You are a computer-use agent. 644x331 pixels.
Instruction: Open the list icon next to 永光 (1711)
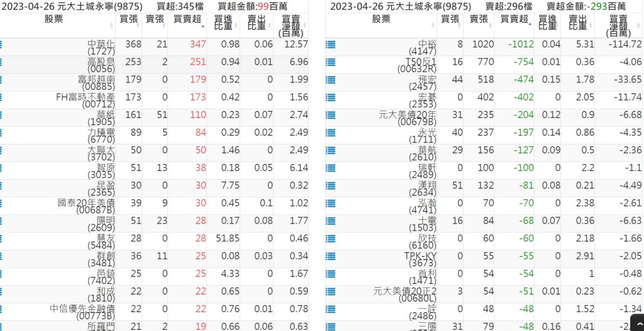point(330,133)
